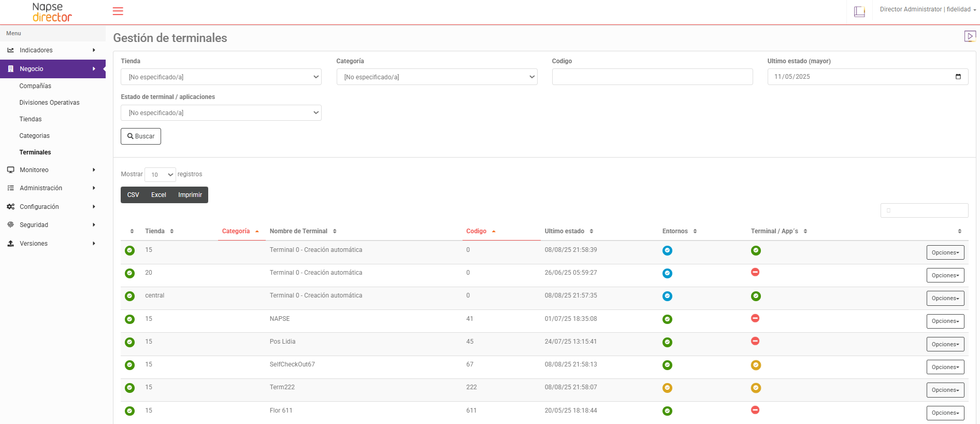980x424 pixels.
Task: Open the calendar picker in date field
Action: tap(958, 77)
